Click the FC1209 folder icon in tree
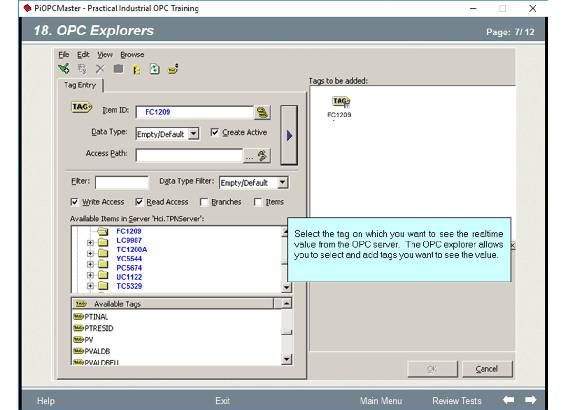 tap(102, 232)
